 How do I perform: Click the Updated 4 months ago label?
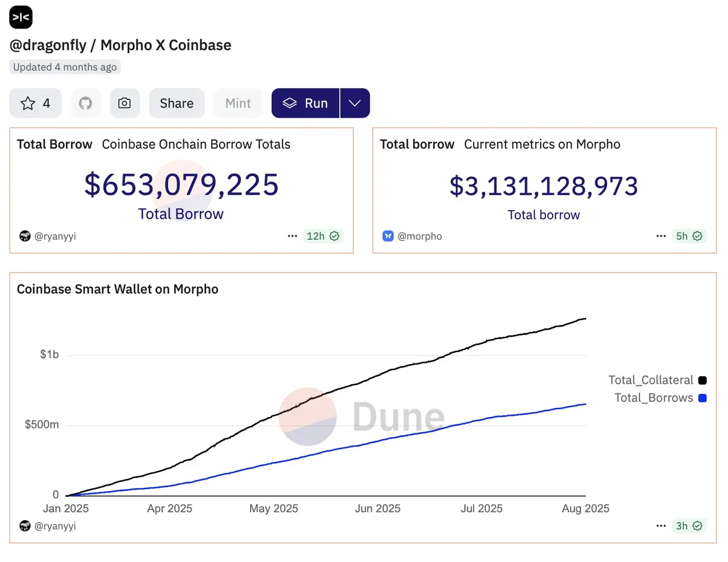pyautogui.click(x=64, y=67)
